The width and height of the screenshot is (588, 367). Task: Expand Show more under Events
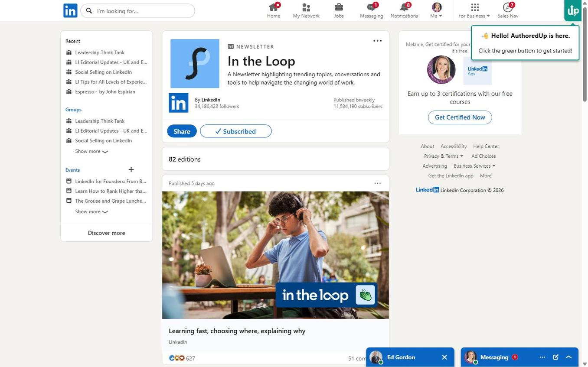[x=91, y=211]
